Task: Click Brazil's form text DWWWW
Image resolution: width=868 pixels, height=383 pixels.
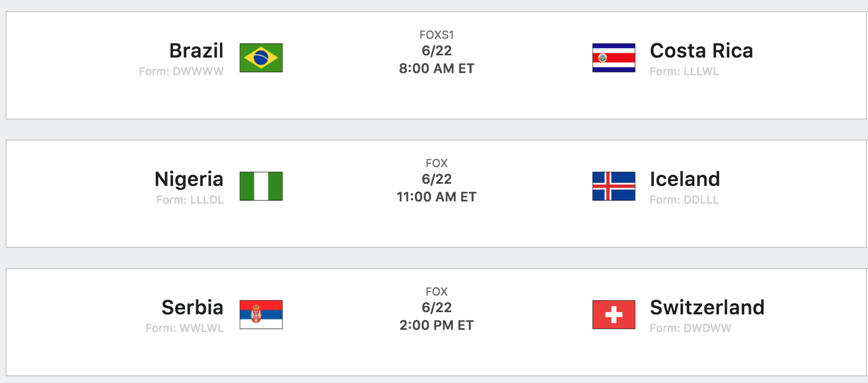Action: tap(181, 71)
